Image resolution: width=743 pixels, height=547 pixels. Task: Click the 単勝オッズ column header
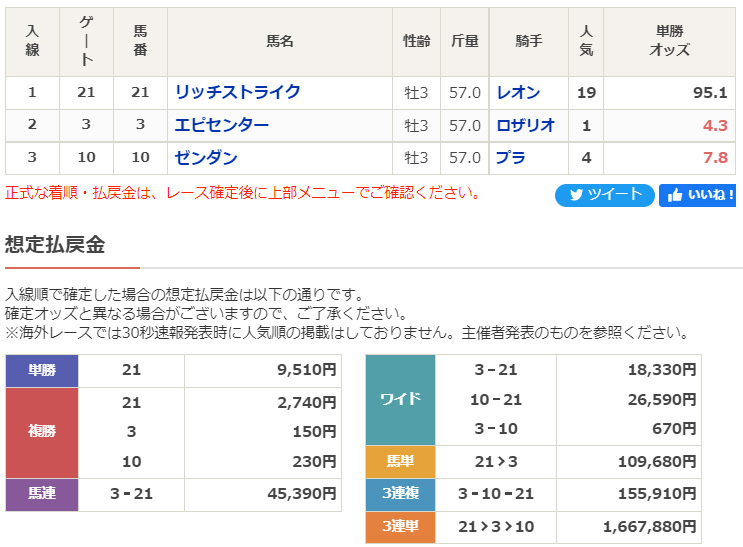click(669, 42)
